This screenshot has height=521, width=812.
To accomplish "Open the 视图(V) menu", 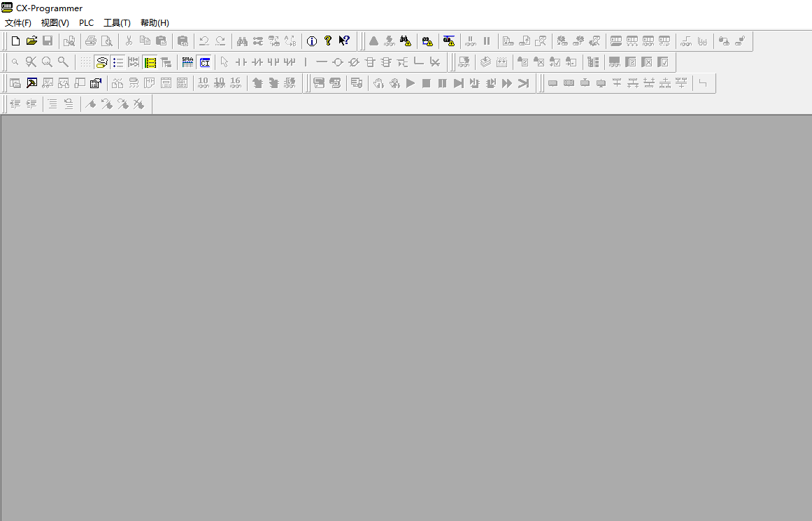I will click(x=55, y=23).
